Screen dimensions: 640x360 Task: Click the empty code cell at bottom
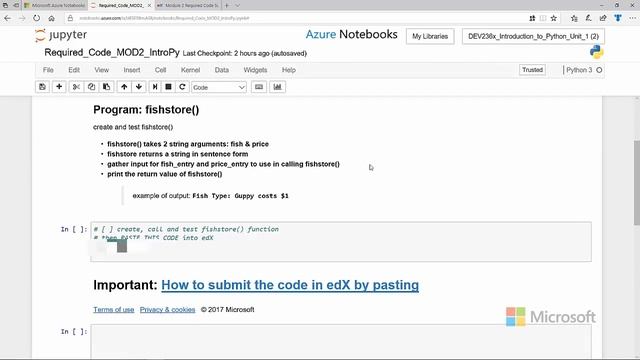click(341, 342)
